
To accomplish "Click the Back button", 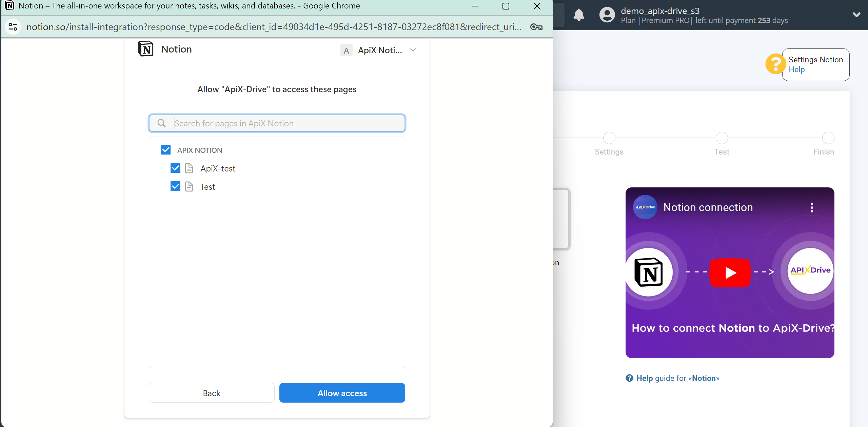I will pyautogui.click(x=212, y=393).
